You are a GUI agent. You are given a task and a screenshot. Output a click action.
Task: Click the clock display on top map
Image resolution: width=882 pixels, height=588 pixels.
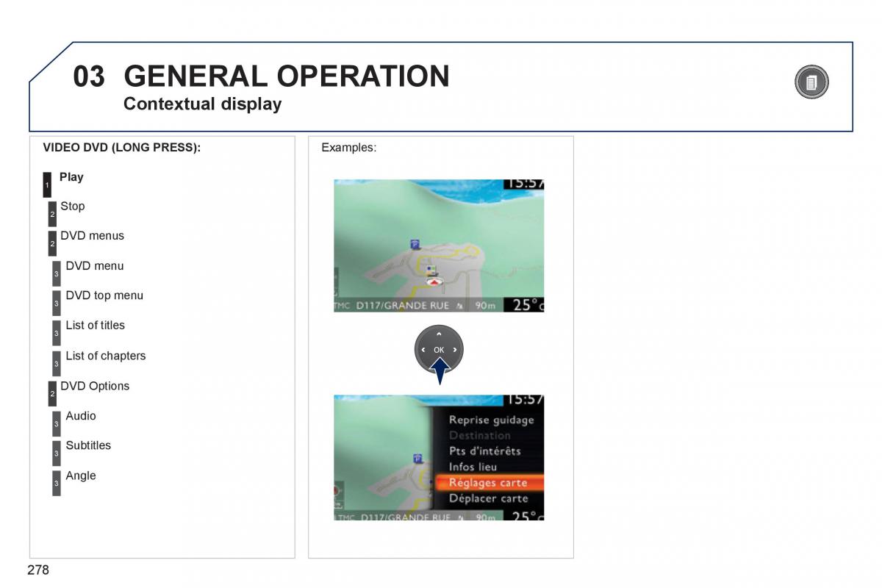(524, 184)
